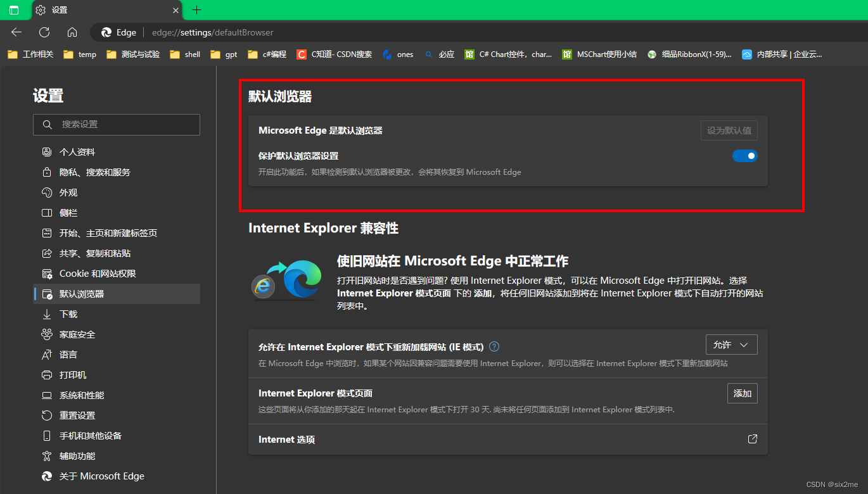Open ones bookmark
Screen dimensions: 868x494
(x=398, y=54)
